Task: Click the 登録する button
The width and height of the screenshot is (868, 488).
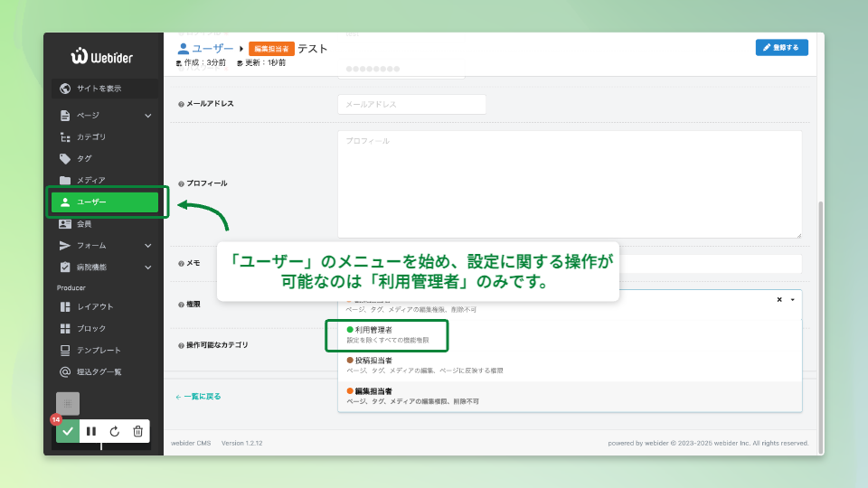Action: click(781, 48)
